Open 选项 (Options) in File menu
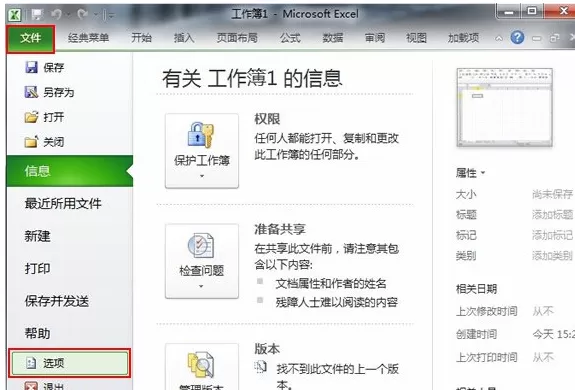575x390 pixels. (70, 363)
